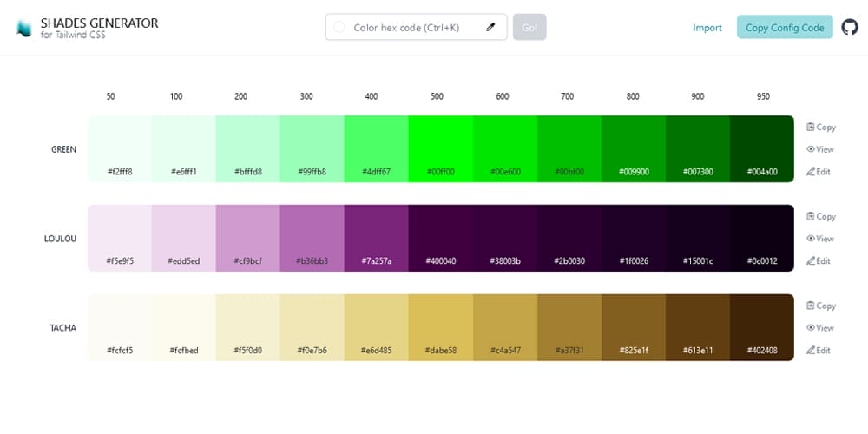Select the green #009900 swatch

tap(634, 149)
